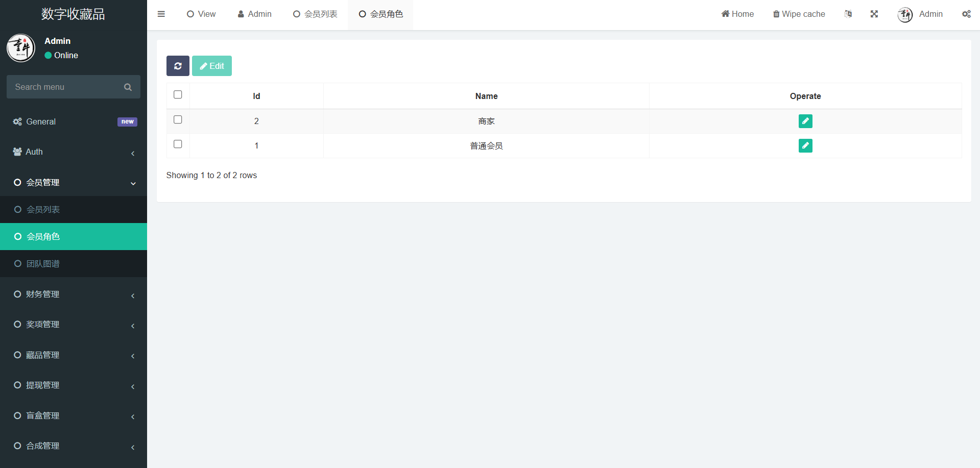Open the Admin user avatar menu
This screenshot has width=980, height=468.
[x=920, y=14]
